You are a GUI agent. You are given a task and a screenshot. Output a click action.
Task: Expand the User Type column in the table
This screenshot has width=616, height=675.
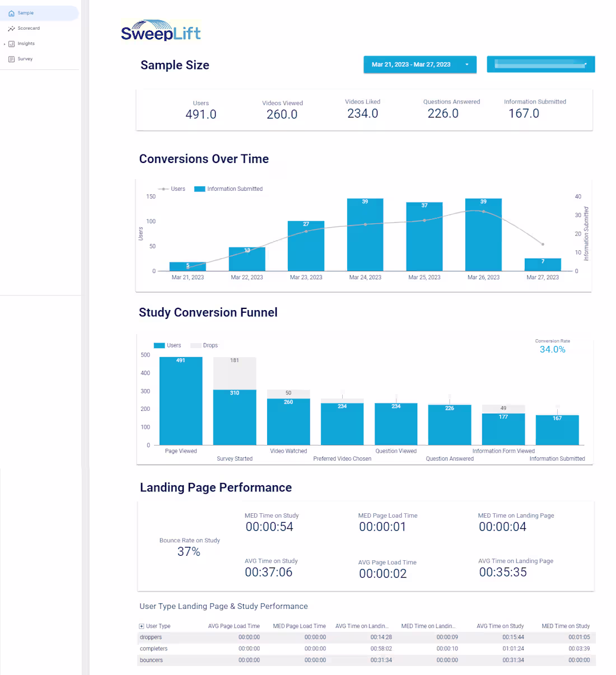point(142,626)
